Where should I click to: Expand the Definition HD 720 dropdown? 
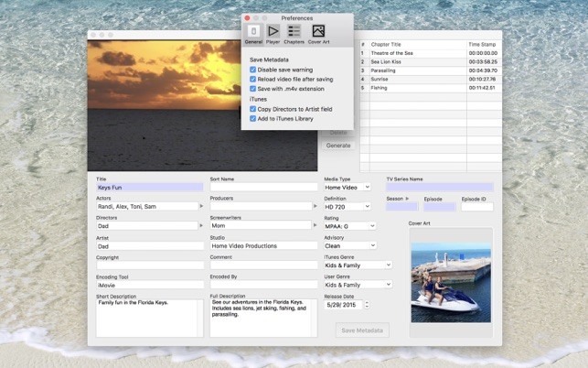pos(347,207)
